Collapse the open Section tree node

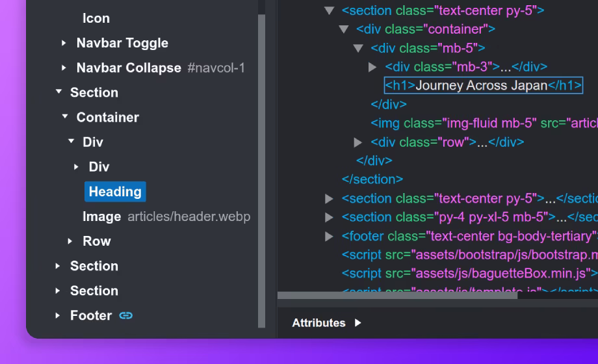tap(58, 92)
